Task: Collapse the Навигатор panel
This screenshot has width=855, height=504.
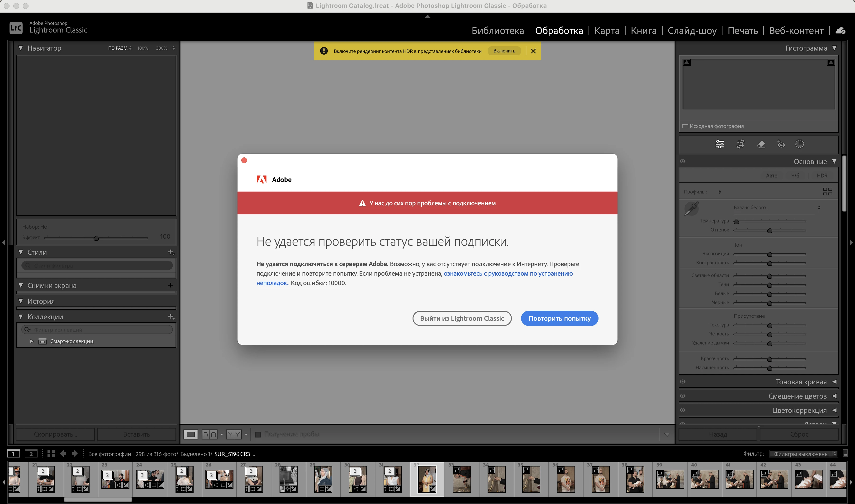Action: point(21,48)
